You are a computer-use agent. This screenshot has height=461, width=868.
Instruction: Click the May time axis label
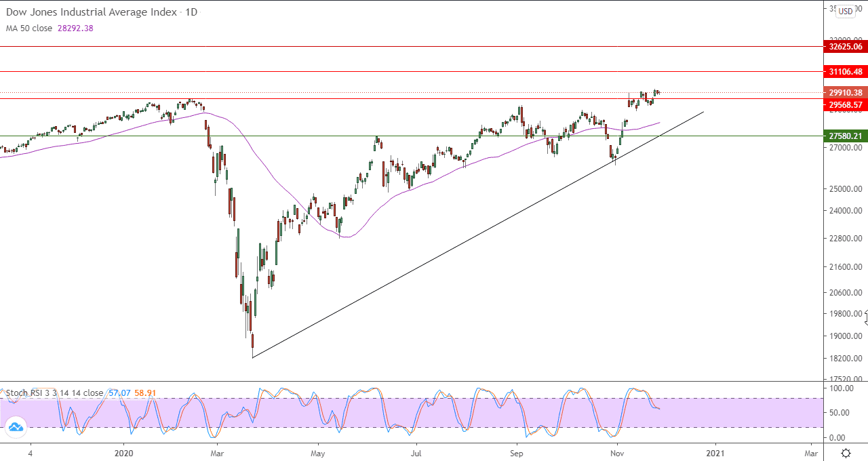[317, 453]
